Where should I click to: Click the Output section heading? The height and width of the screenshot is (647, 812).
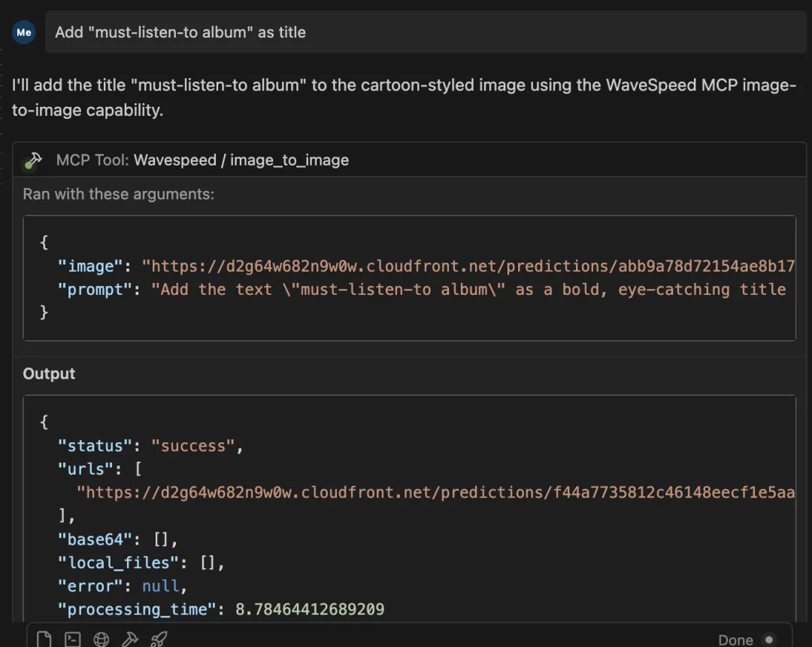tap(49, 373)
